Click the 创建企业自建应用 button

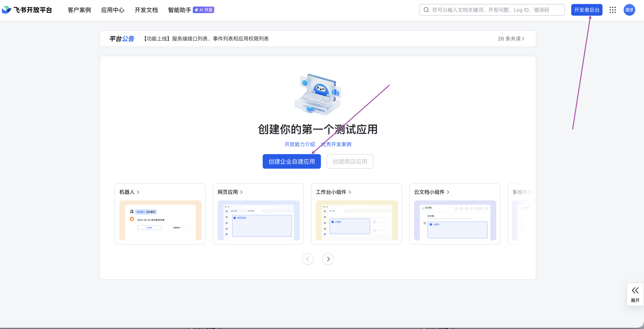(292, 161)
